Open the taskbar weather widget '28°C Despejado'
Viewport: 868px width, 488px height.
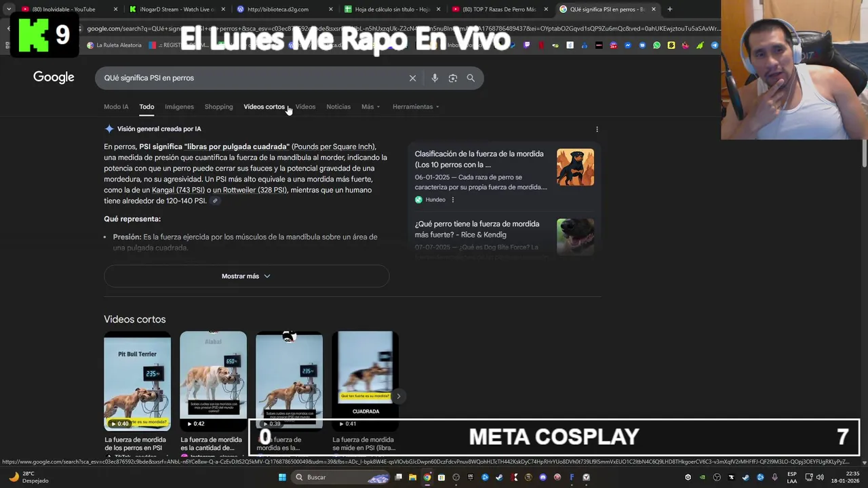pos(29,477)
